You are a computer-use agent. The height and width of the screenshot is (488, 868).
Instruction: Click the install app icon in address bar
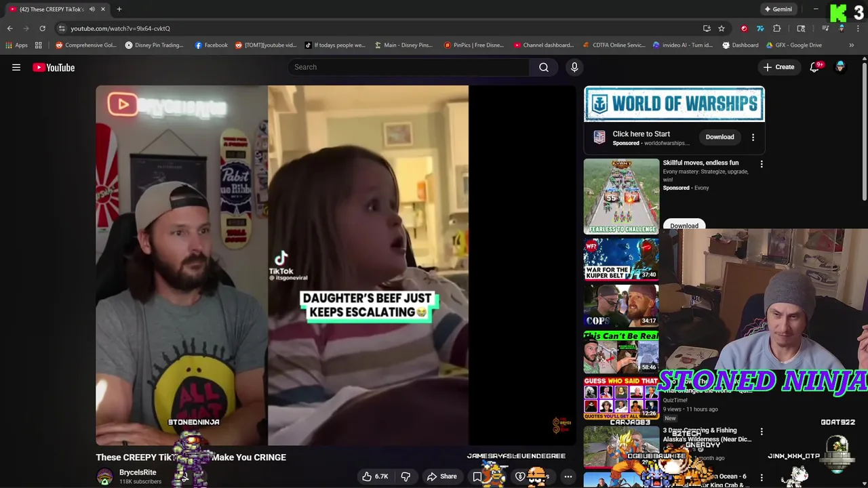pos(707,28)
